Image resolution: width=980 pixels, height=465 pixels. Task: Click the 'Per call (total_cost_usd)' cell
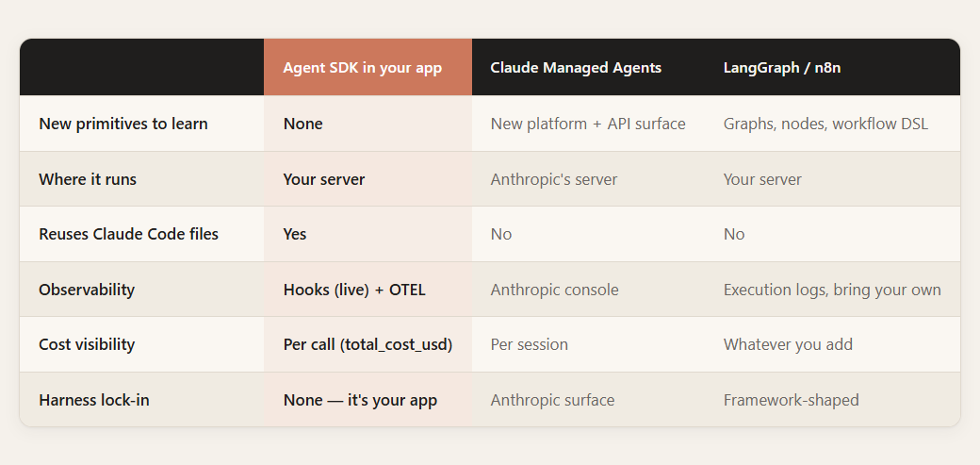click(367, 345)
